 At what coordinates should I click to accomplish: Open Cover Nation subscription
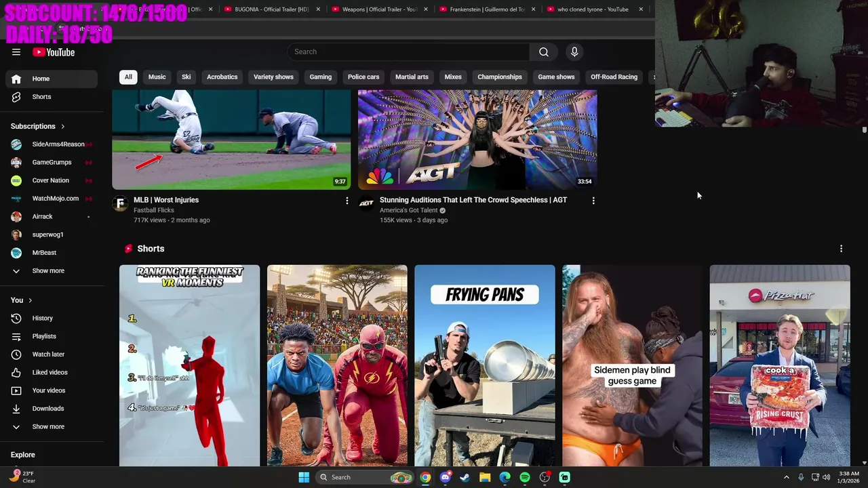tap(52, 180)
